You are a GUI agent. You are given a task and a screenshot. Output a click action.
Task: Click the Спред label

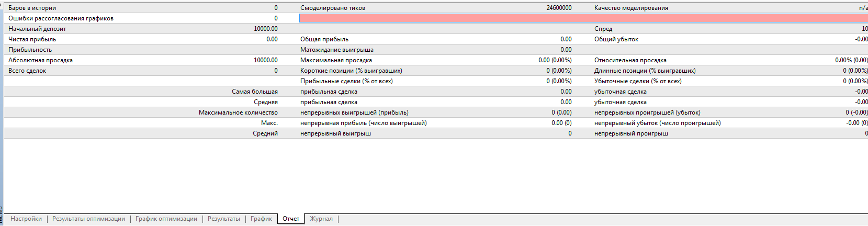[603, 29]
